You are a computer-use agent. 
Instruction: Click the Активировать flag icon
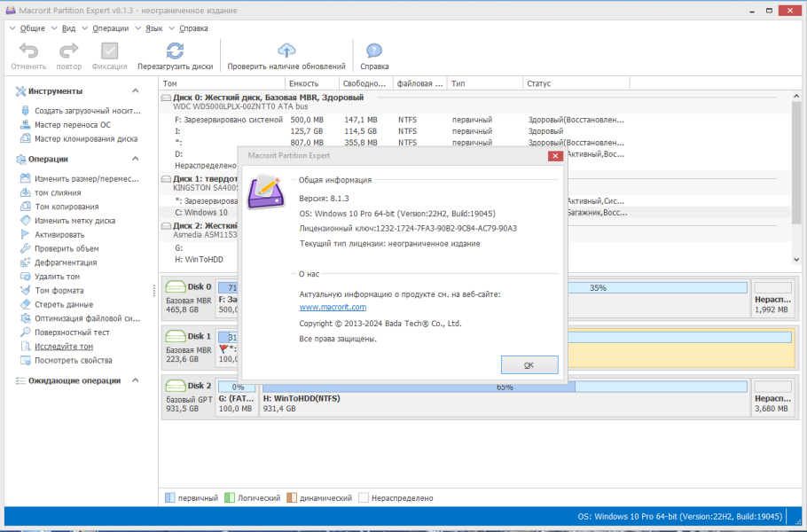tap(25, 234)
